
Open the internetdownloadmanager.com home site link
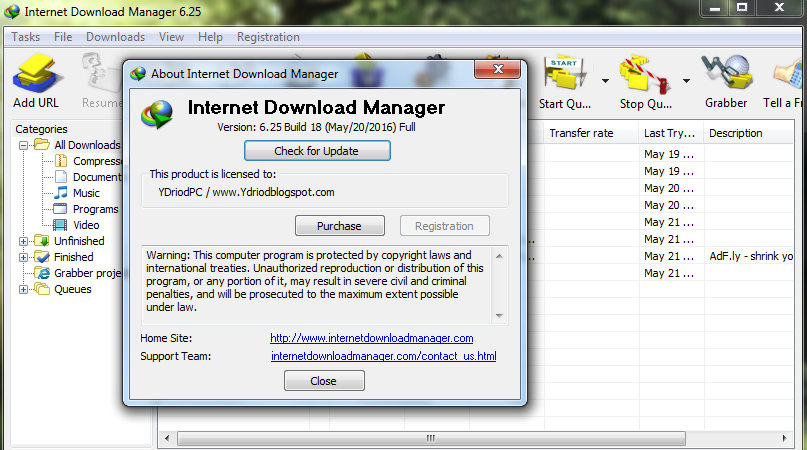pos(372,338)
